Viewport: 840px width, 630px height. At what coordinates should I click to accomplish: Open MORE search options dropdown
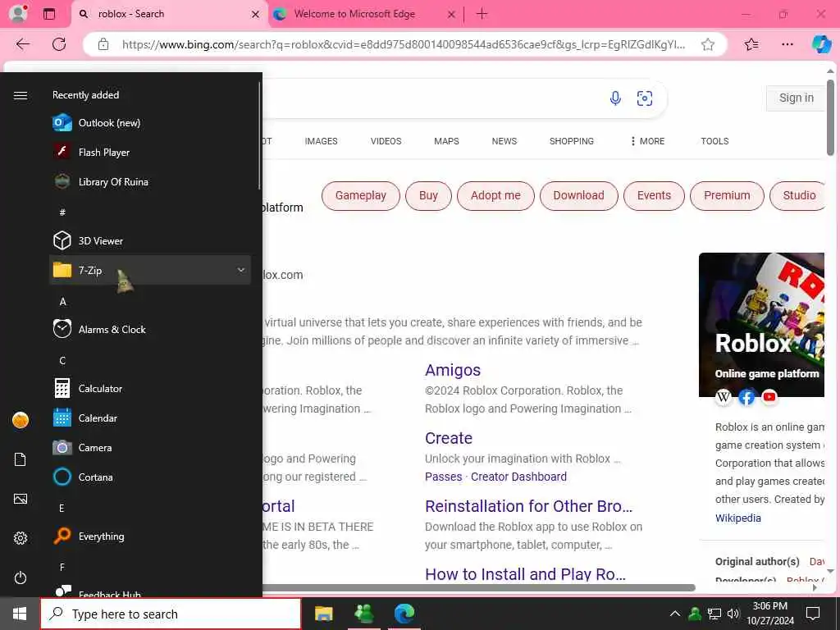(647, 141)
